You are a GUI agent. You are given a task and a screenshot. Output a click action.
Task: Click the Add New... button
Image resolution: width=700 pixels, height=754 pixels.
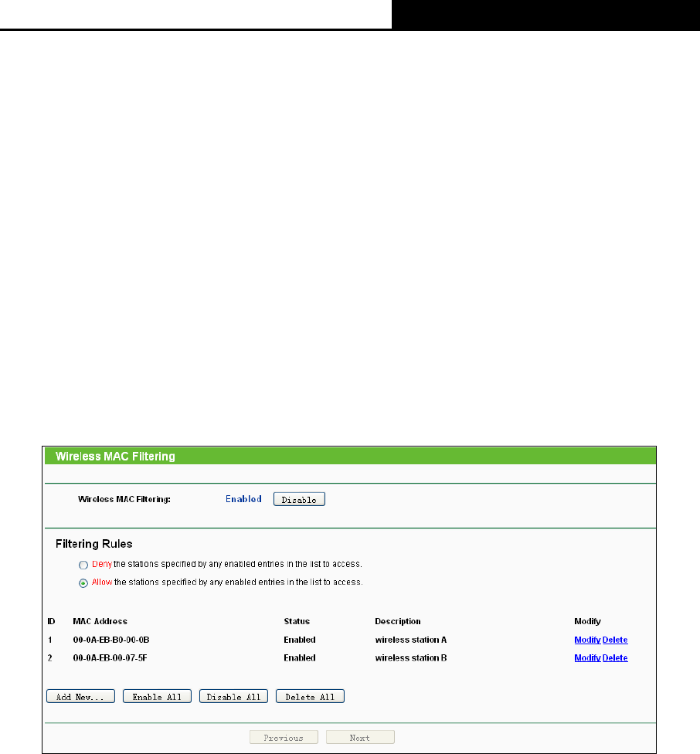(81, 696)
